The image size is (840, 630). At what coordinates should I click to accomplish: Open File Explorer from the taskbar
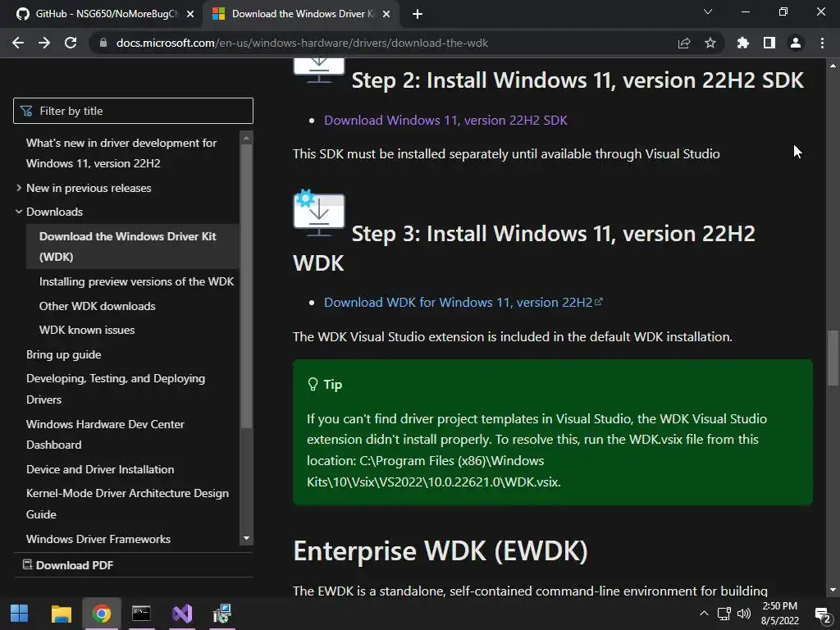click(61, 614)
